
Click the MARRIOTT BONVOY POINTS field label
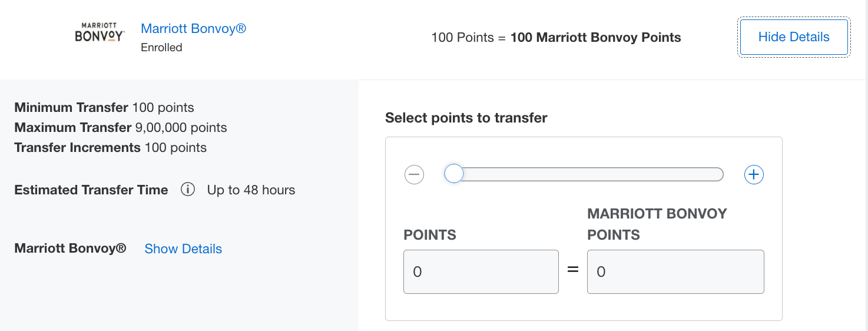pyautogui.click(x=657, y=224)
